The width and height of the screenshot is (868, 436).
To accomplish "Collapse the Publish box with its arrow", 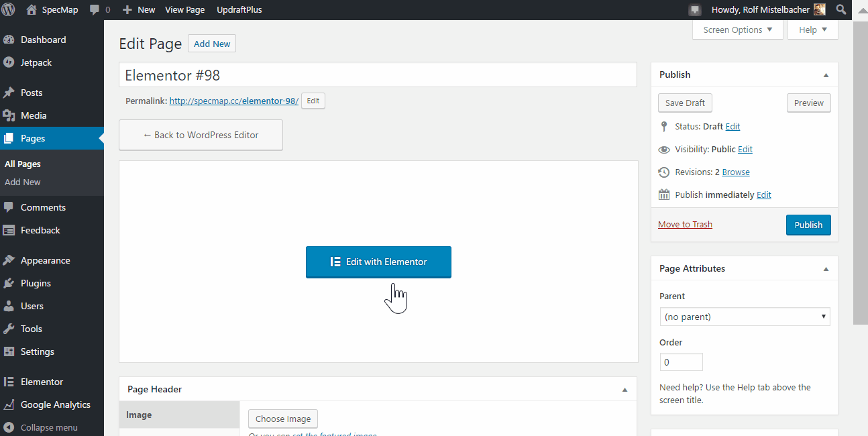I will pyautogui.click(x=826, y=75).
